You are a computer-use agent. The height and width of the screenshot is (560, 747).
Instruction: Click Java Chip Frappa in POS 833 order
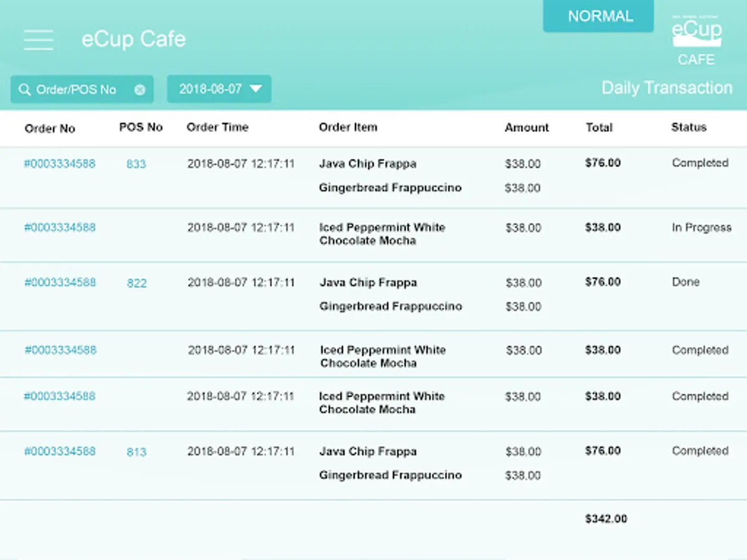pos(368,164)
